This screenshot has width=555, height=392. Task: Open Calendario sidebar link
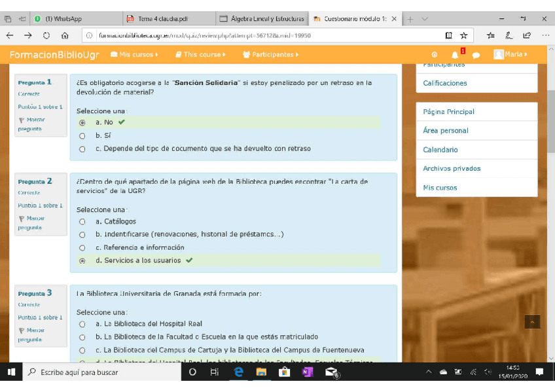pos(440,150)
